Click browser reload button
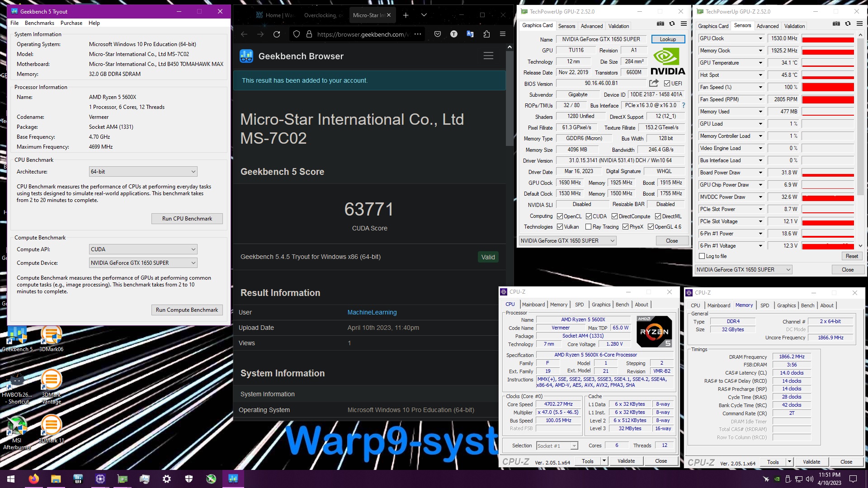The height and width of the screenshot is (488, 868). pyautogui.click(x=277, y=34)
